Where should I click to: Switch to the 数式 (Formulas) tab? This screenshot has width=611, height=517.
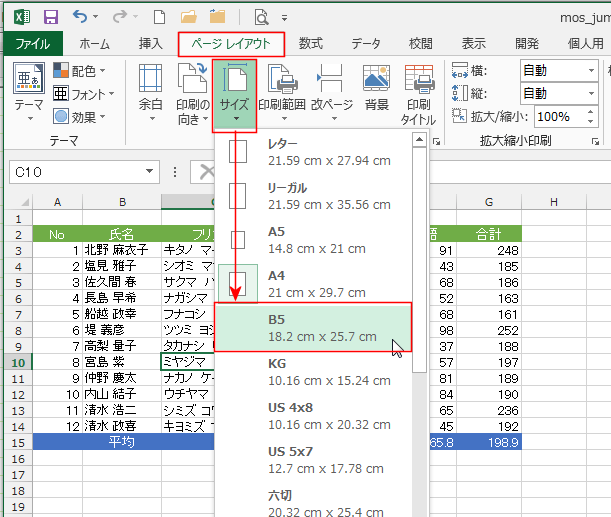pyautogui.click(x=311, y=44)
